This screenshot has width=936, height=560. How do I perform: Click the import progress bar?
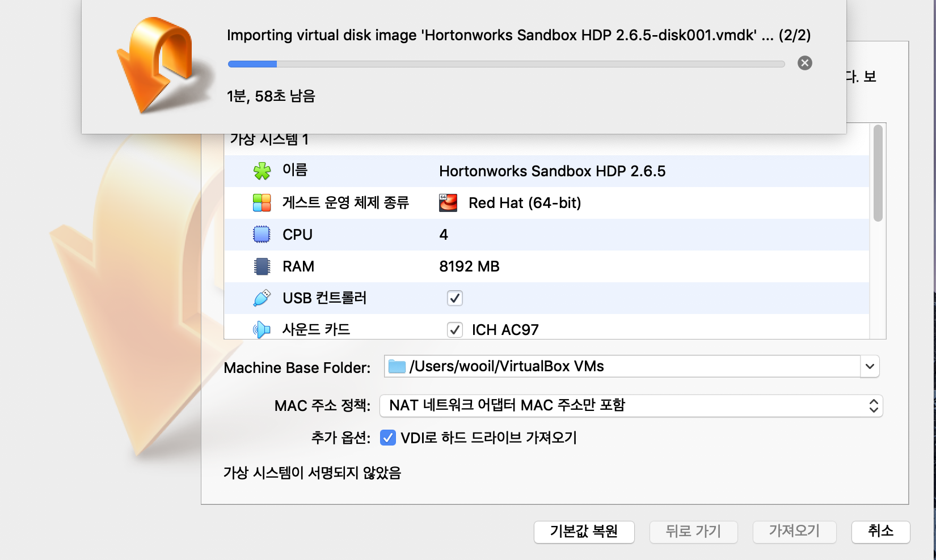[x=506, y=64]
